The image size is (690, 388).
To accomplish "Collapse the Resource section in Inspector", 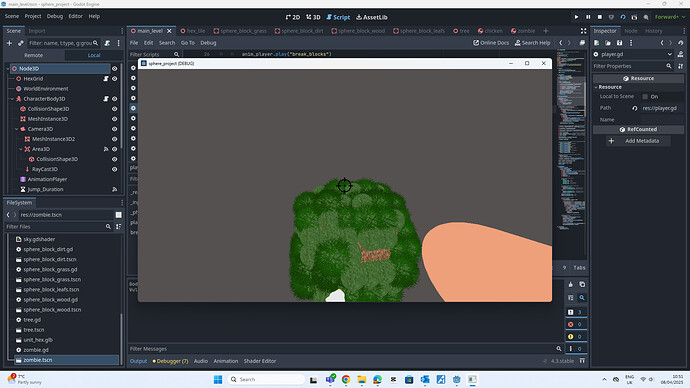I will (596, 87).
